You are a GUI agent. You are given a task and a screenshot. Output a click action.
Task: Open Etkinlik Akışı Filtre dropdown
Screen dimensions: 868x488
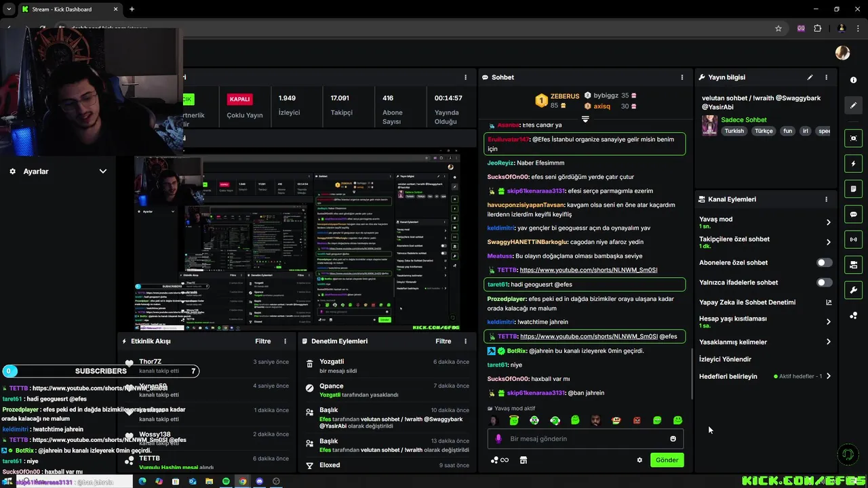coord(262,341)
